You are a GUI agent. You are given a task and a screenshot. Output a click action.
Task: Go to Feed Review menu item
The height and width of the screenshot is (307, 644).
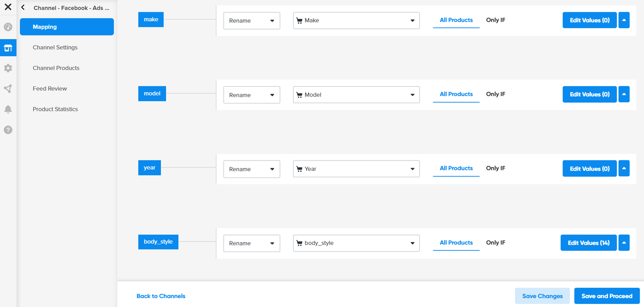pyautogui.click(x=50, y=88)
